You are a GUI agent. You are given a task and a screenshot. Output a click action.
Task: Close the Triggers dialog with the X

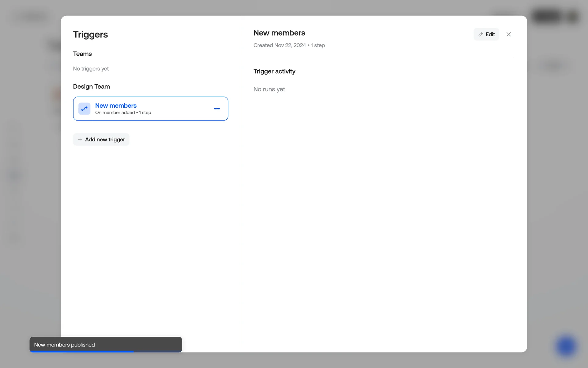tap(508, 34)
